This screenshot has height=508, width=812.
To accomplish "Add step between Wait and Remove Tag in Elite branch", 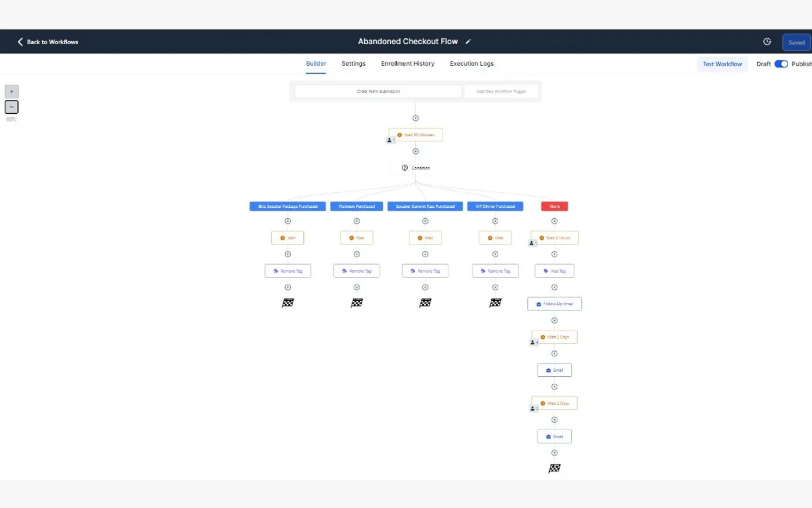I will tap(288, 254).
